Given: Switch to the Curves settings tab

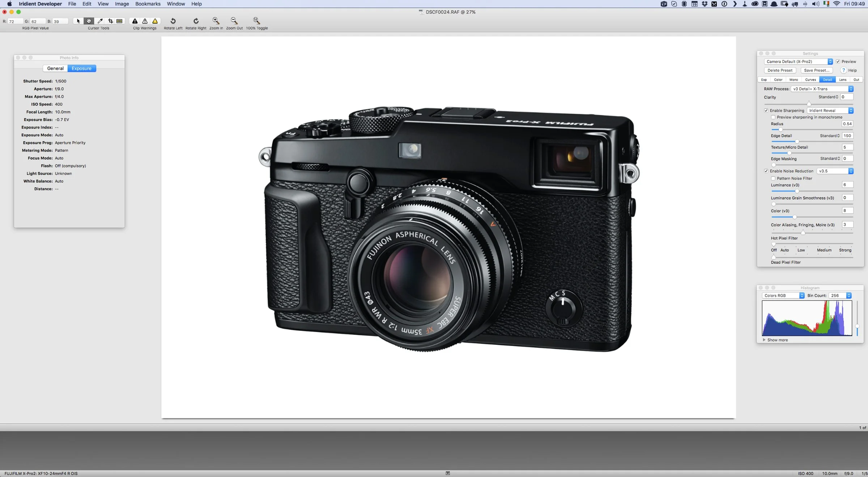Looking at the screenshot, I should point(810,79).
